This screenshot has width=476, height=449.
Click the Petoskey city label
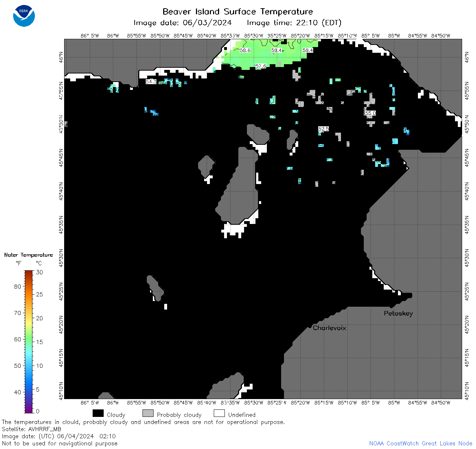[398, 313]
